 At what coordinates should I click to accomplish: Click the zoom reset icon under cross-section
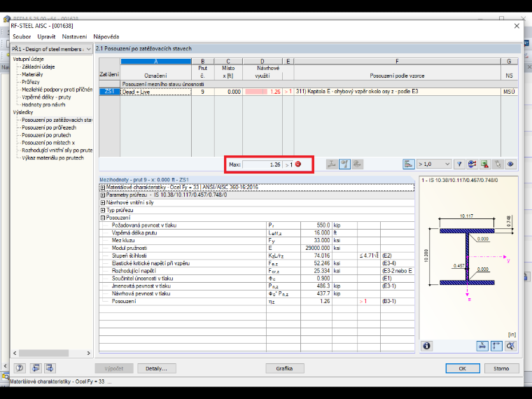[510, 346]
